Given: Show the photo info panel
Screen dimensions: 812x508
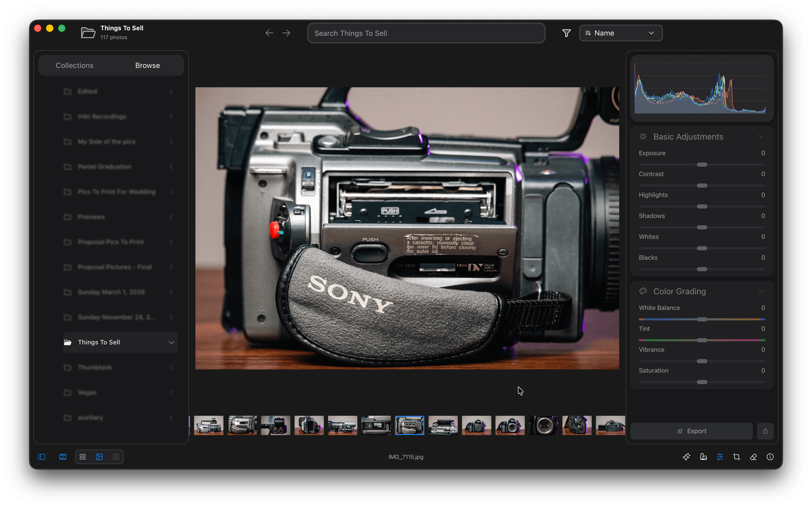Looking at the screenshot, I should 770,457.
